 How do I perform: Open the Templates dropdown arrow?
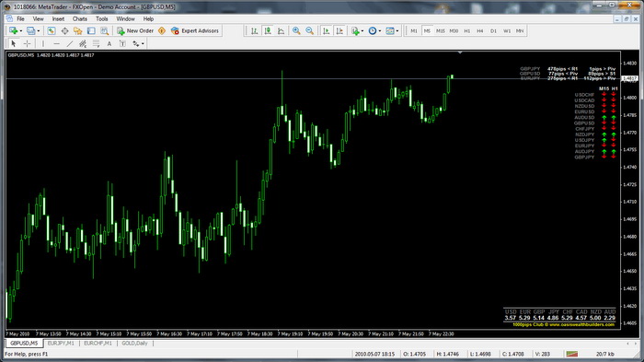[397, 30]
